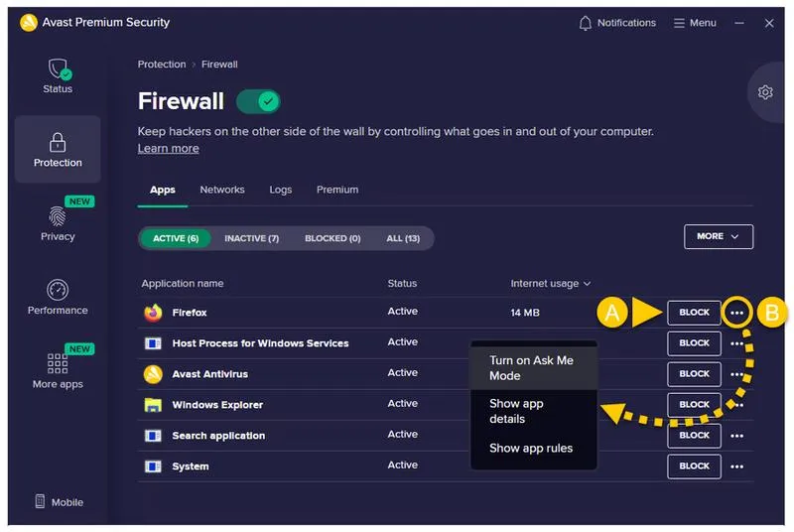This screenshot has height=532, width=794.
Task: Block Avast Antivirus
Action: pyautogui.click(x=694, y=374)
